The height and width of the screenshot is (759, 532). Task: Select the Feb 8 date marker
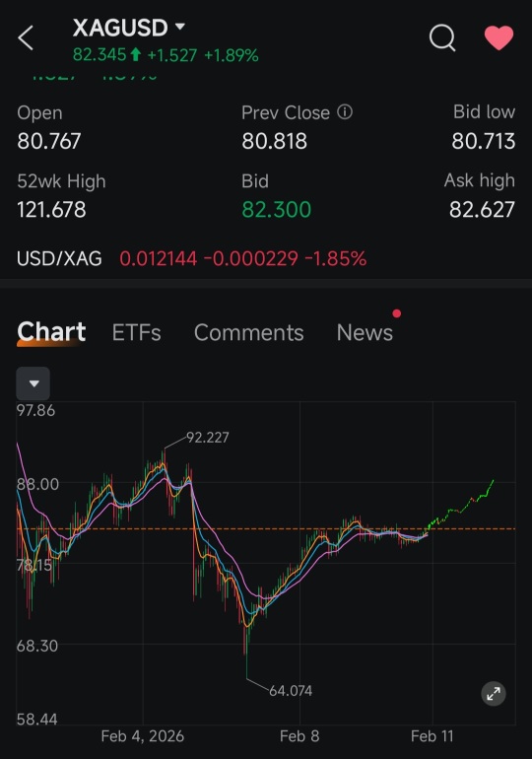click(x=299, y=736)
